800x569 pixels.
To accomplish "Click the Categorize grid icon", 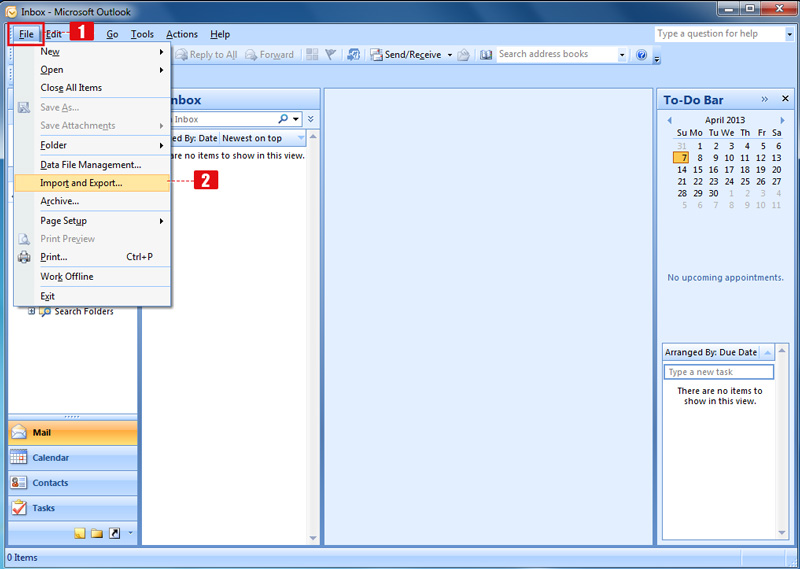I will click(312, 55).
